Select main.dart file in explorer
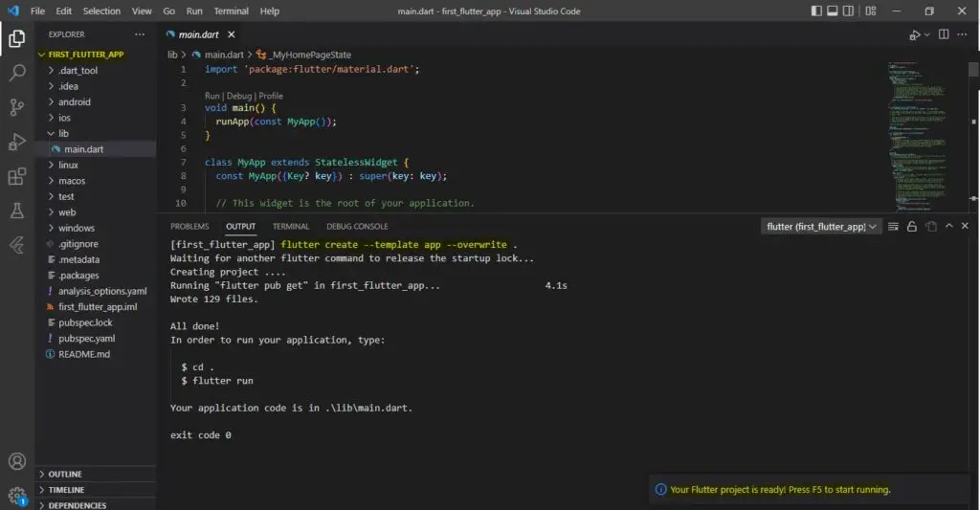The image size is (980, 510). coord(95,149)
